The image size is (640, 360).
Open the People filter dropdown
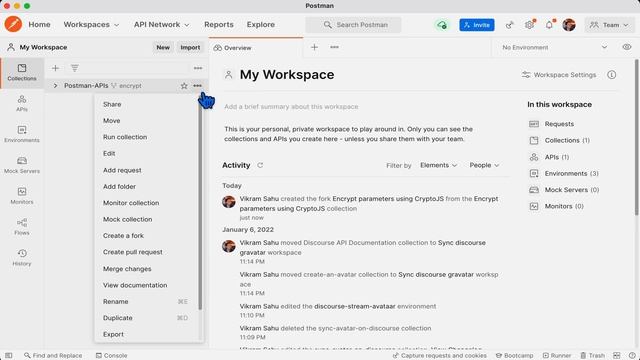tap(484, 165)
